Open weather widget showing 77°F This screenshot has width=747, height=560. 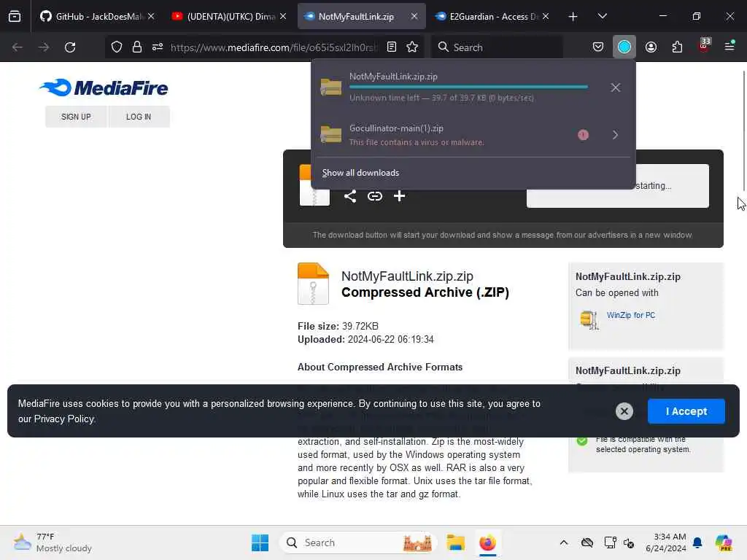(x=53, y=542)
